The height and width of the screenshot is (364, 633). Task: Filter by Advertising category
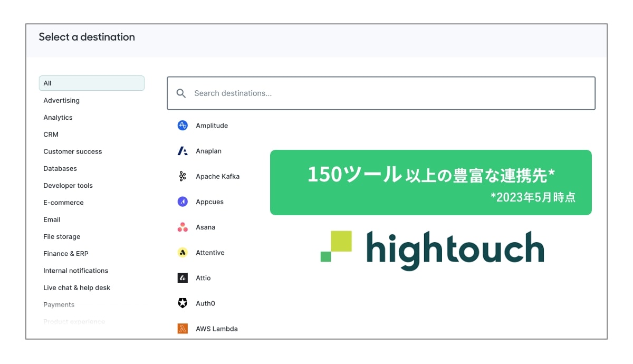61,100
